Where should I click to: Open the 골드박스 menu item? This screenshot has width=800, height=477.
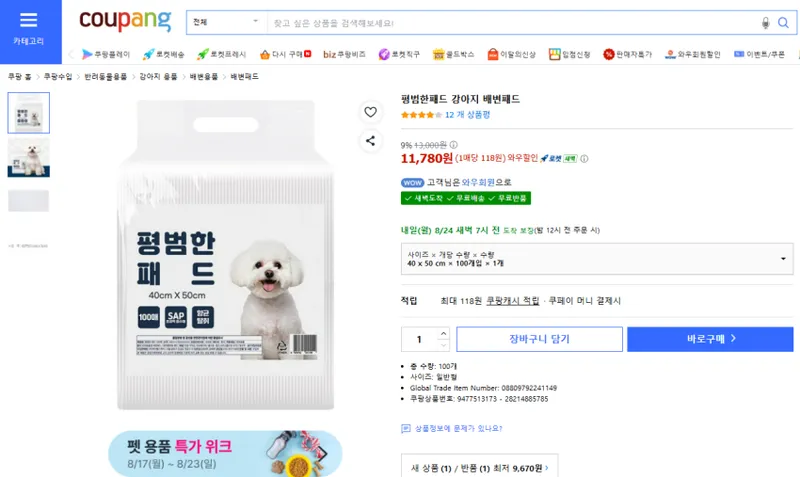[453, 54]
